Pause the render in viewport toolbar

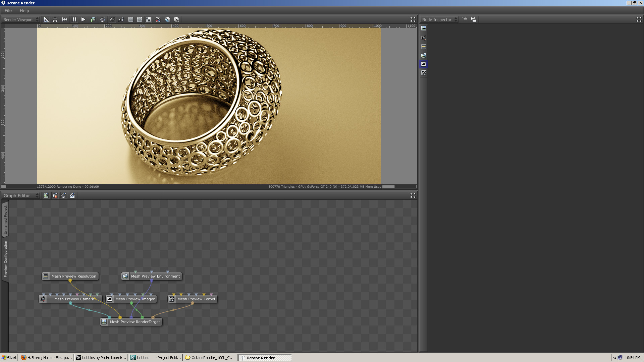pyautogui.click(x=74, y=19)
